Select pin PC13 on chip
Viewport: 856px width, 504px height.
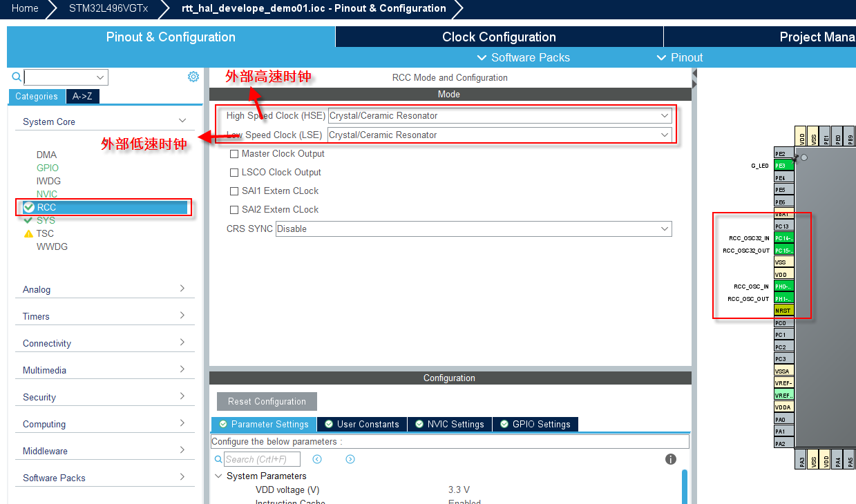tap(783, 226)
